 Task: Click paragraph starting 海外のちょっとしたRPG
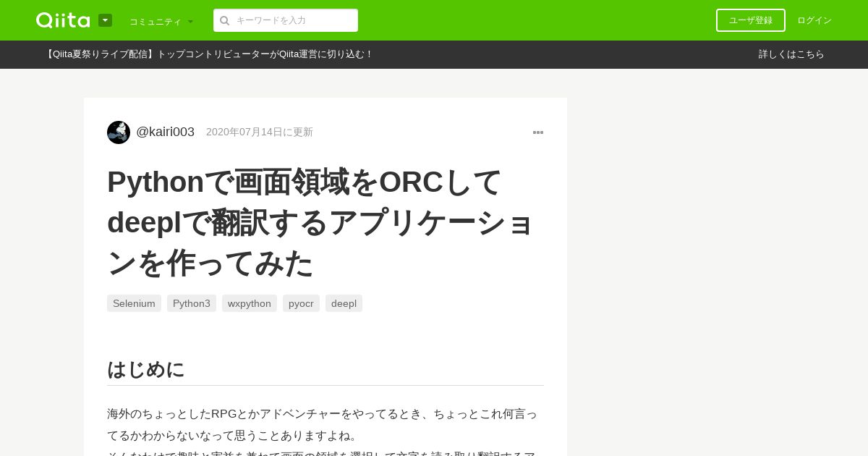323,424
